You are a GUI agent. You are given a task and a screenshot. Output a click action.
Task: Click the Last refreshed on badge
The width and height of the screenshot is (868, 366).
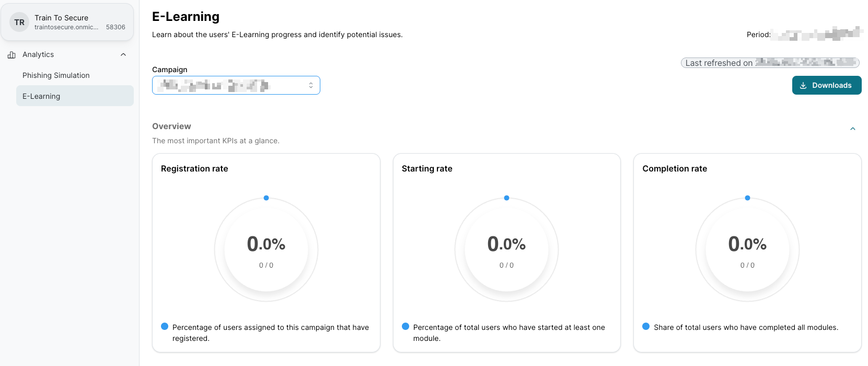(770, 63)
